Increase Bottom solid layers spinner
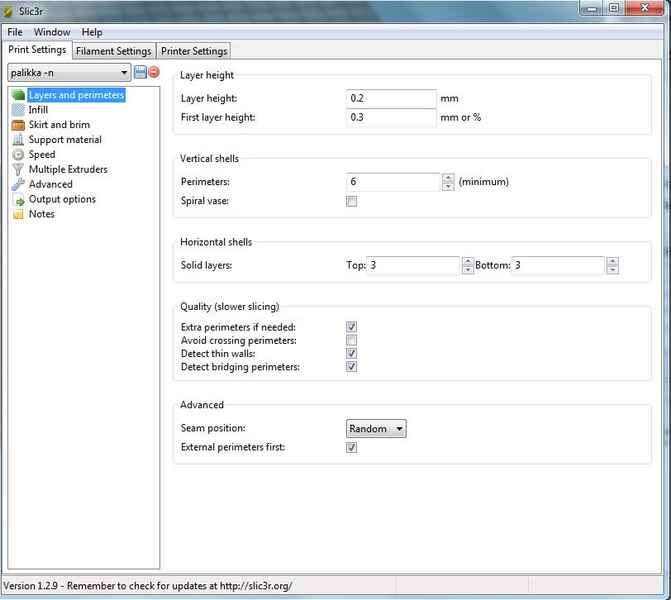Image resolution: width=671 pixels, height=600 pixels. [612, 261]
